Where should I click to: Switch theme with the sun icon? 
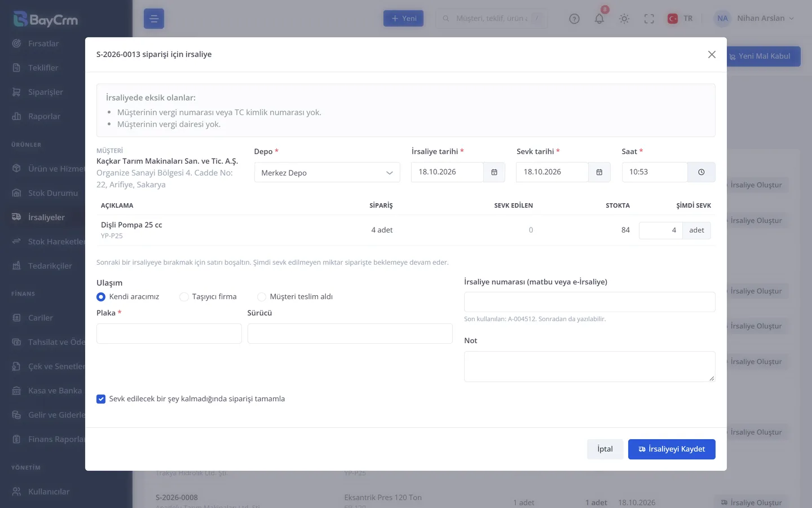point(624,19)
